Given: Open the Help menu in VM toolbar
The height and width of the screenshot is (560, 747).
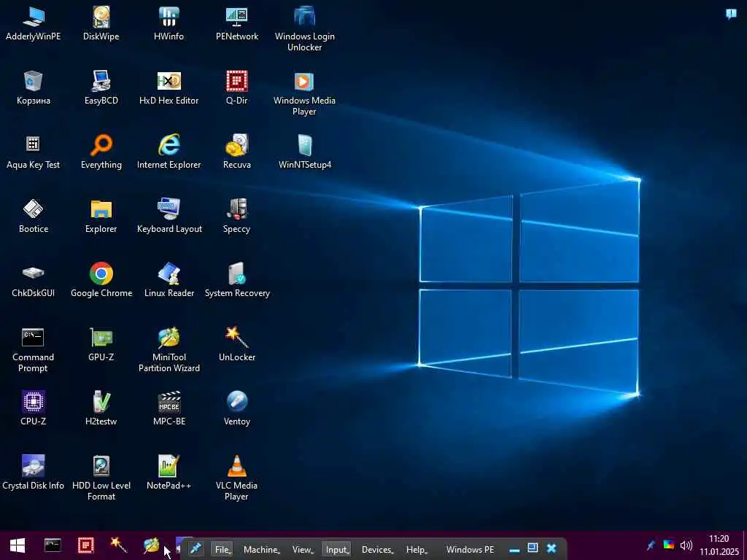Looking at the screenshot, I should [x=417, y=550].
